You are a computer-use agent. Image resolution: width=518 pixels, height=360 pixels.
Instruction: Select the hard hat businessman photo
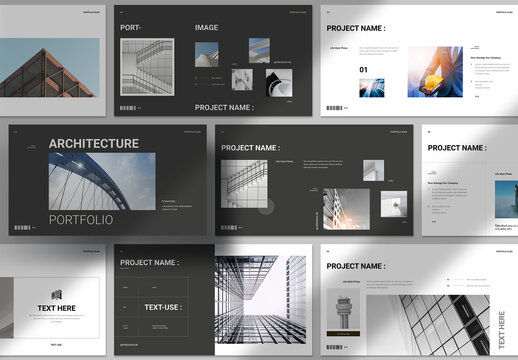pos(435,72)
